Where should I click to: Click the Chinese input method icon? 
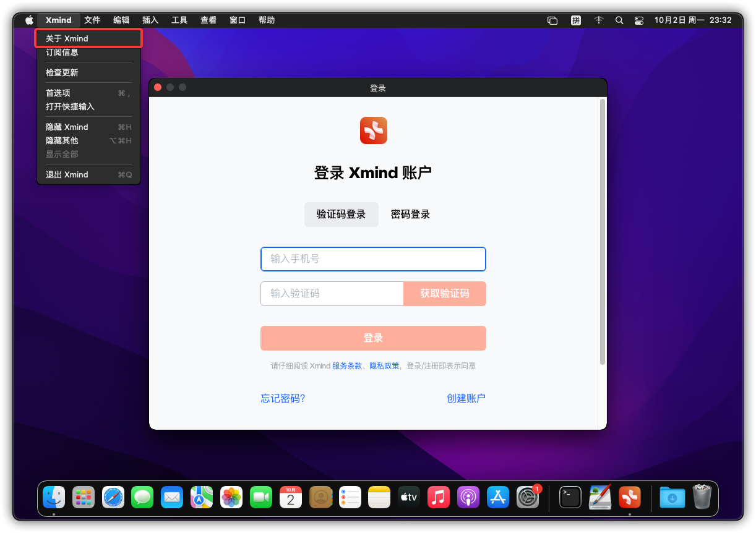[576, 20]
